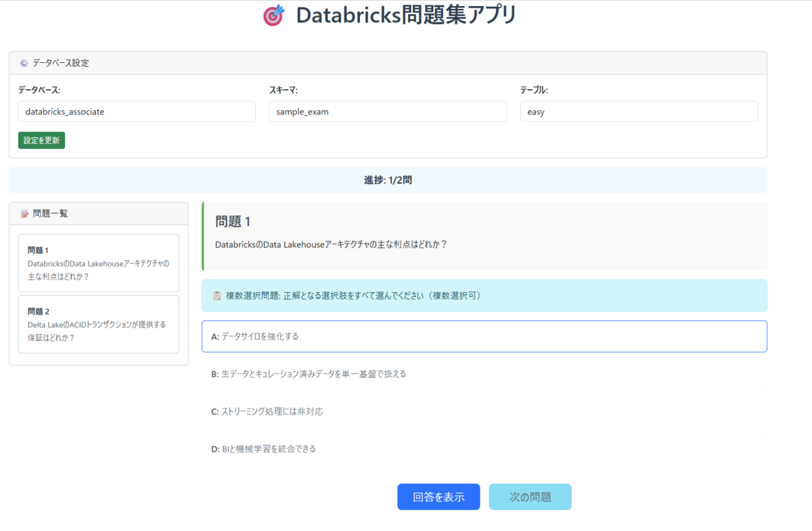Click the データベース input field
The image size is (812, 531).
click(137, 112)
